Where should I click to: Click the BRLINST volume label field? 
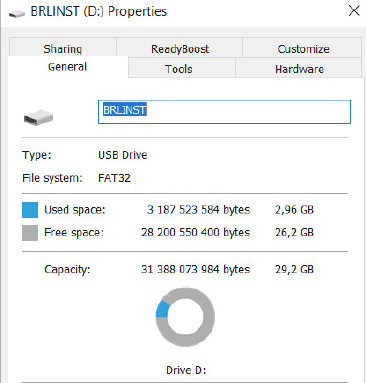[x=224, y=112]
